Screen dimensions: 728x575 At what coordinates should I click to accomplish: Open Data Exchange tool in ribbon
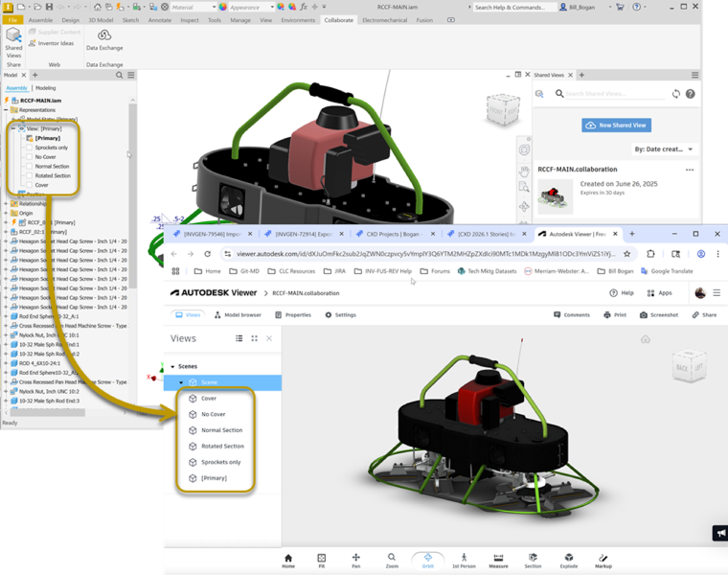pos(104,40)
